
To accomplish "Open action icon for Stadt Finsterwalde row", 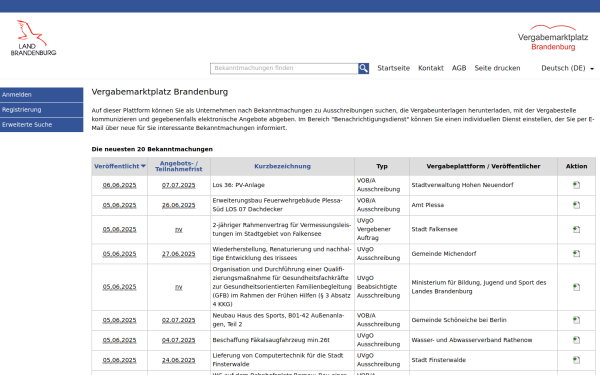I will (576, 360).
